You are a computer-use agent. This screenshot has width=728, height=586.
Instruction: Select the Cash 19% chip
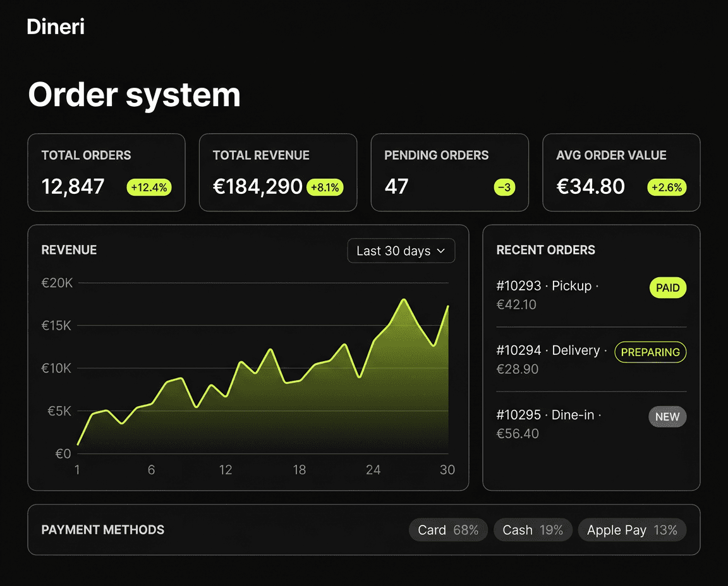(533, 530)
